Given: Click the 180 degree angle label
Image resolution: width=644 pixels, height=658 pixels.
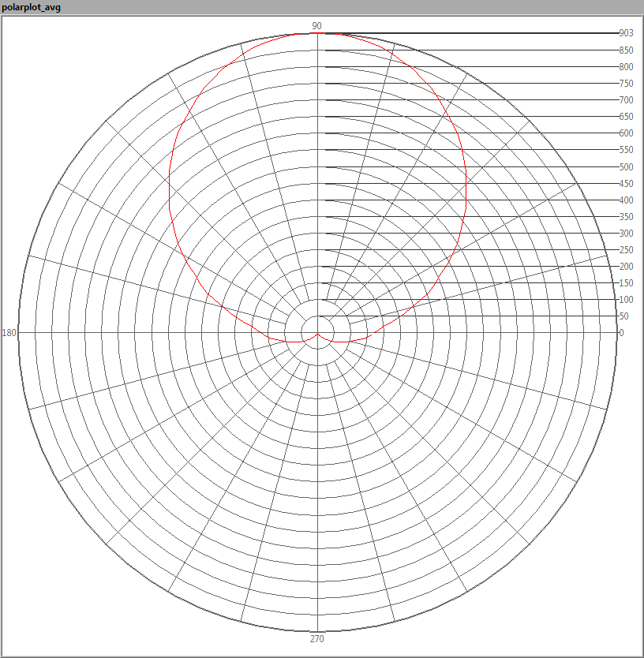Looking at the screenshot, I should click(9, 333).
